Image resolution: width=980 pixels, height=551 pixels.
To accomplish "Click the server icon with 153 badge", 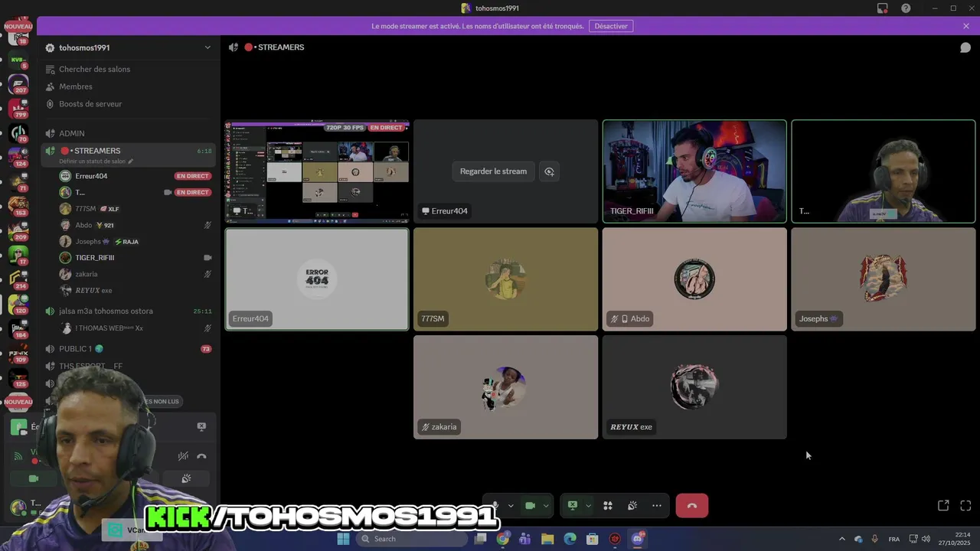I will pyautogui.click(x=18, y=206).
